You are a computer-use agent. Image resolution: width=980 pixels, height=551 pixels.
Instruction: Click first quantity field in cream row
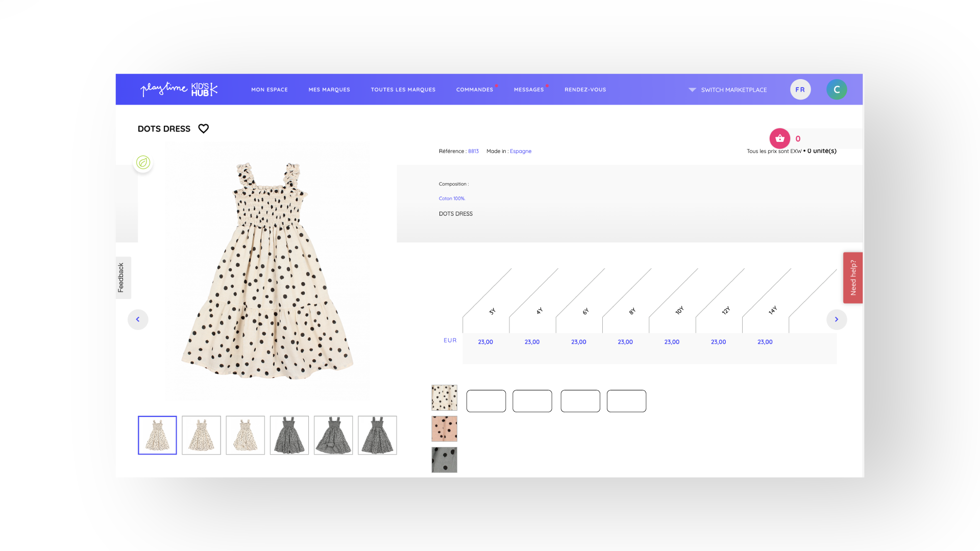pos(486,401)
